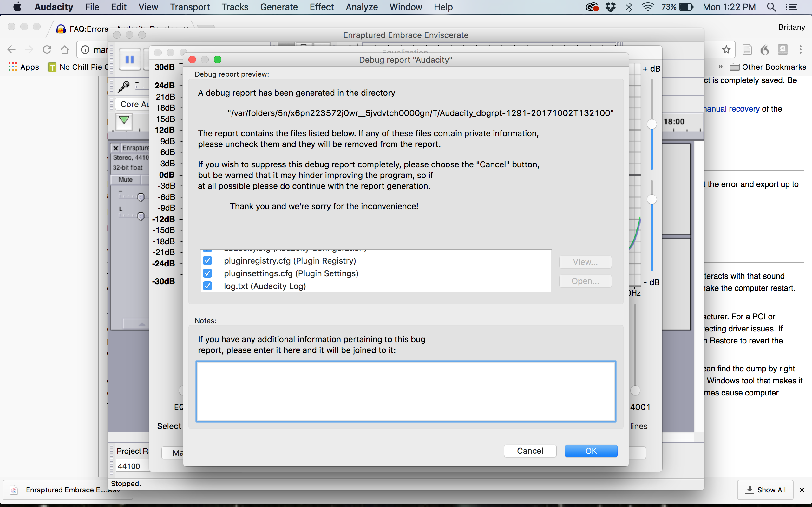The width and height of the screenshot is (812, 507).
Task: Click the Pause button in Audacity toolbar
Action: click(x=129, y=60)
